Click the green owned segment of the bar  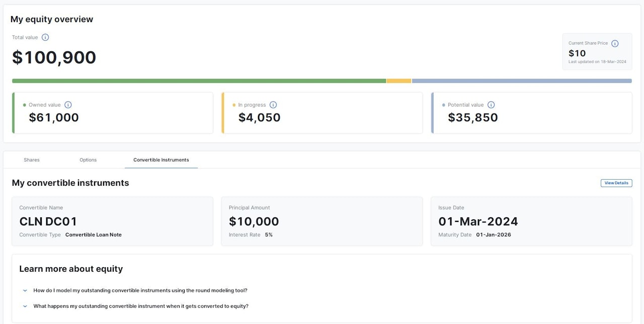tap(199, 80)
